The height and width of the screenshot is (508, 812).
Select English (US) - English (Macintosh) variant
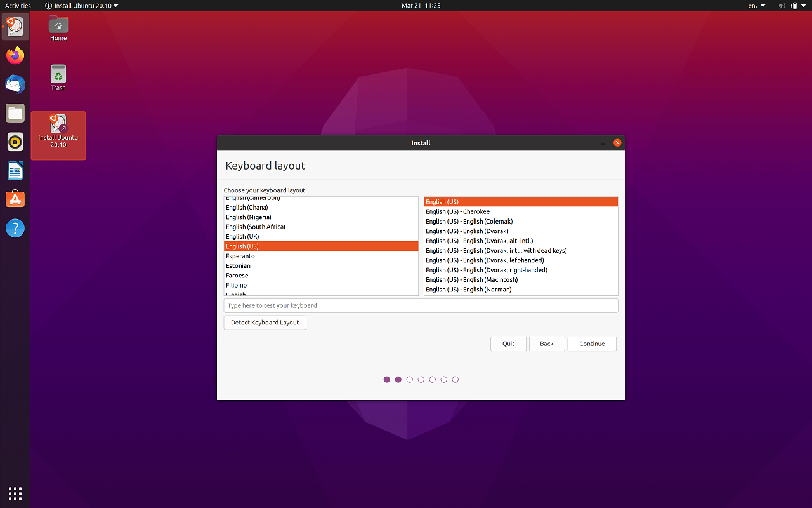point(521,280)
